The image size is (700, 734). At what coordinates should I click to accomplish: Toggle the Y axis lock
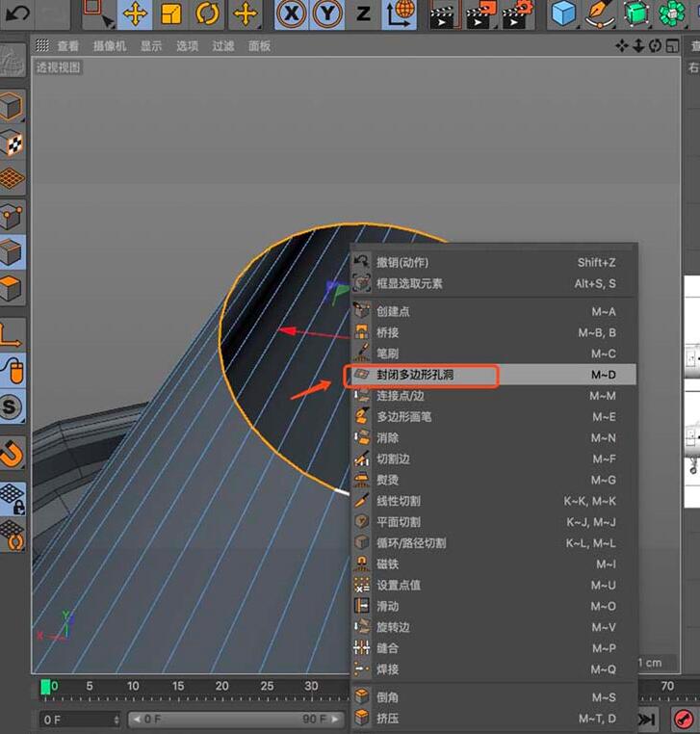coord(327,14)
